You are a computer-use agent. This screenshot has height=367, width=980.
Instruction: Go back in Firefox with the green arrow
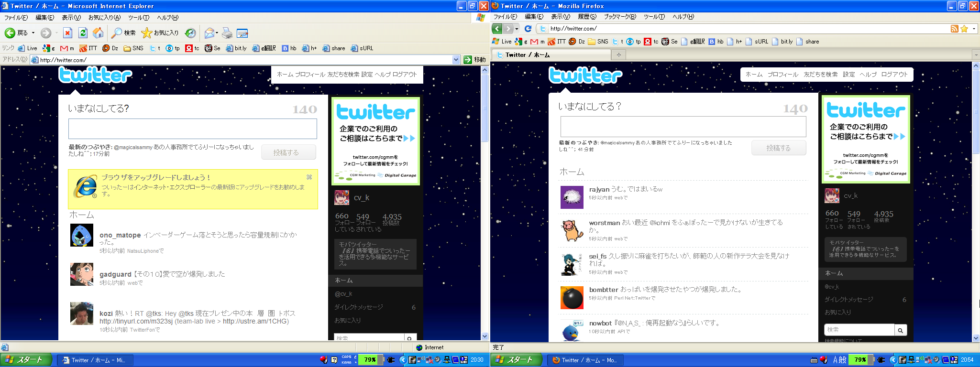(497, 29)
